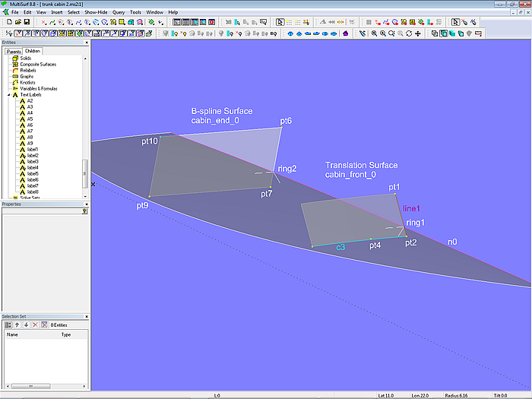Collapse the Text Labels tree node
This screenshot has height=399, width=532.
8,95
